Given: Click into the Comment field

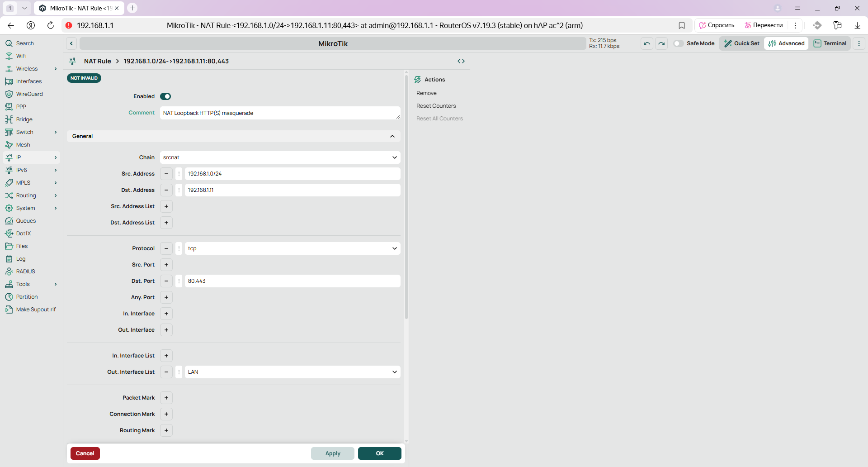Looking at the screenshot, I should pos(280,113).
